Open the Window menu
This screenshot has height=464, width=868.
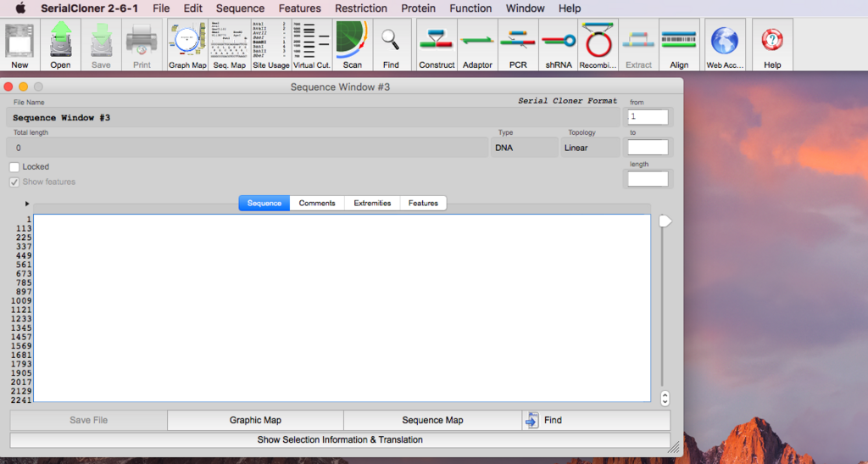[x=526, y=8]
